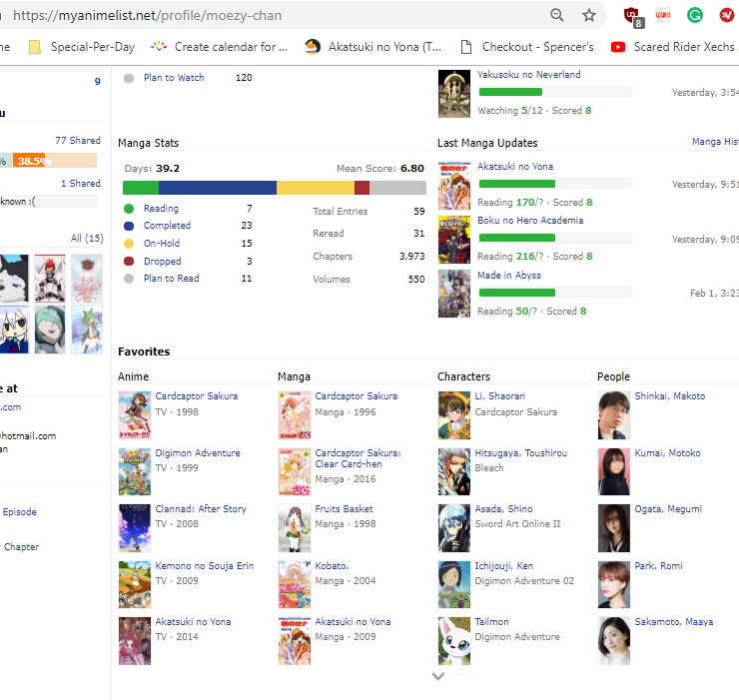Open favorite manga Cardcaptor Sakura 1996
Viewport: 739px width, 700px height.
coord(356,396)
